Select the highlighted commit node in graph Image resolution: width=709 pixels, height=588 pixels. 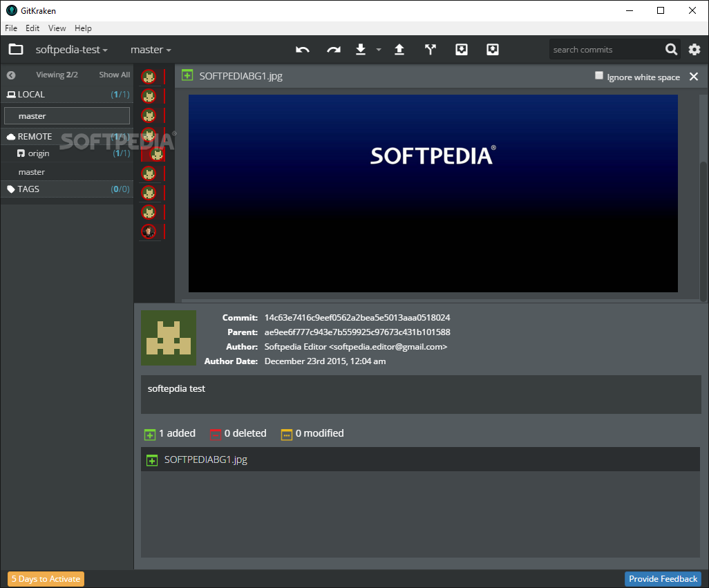pos(156,154)
